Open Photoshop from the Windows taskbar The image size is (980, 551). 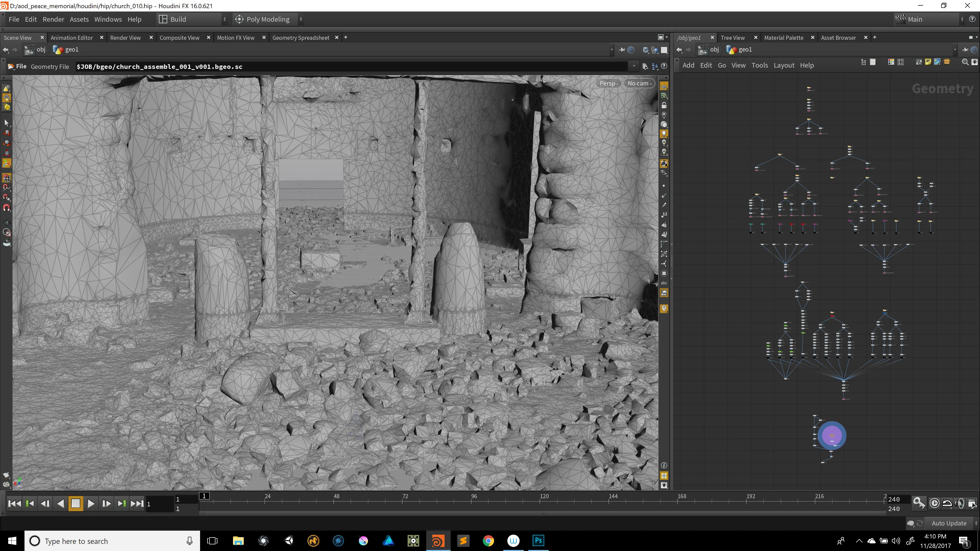tap(538, 540)
